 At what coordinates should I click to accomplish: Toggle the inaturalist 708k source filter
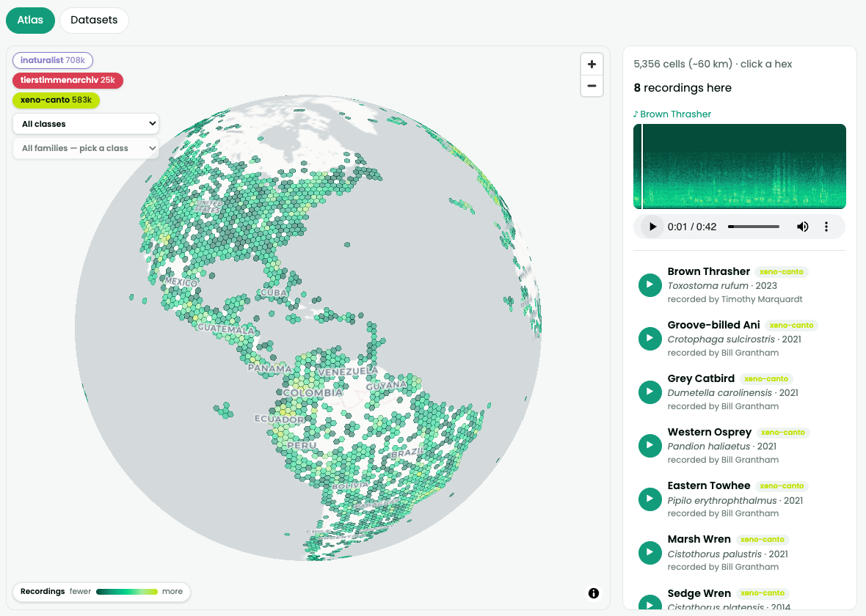53,60
